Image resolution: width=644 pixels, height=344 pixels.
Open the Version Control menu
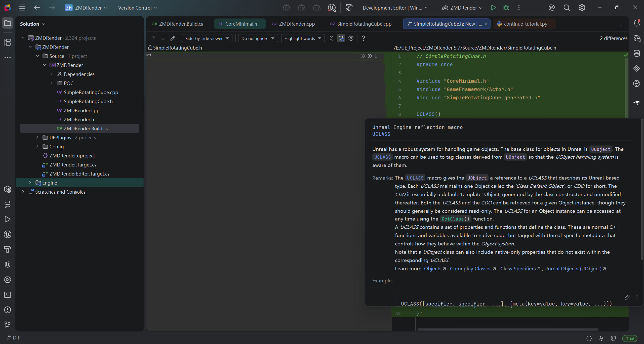(x=137, y=8)
